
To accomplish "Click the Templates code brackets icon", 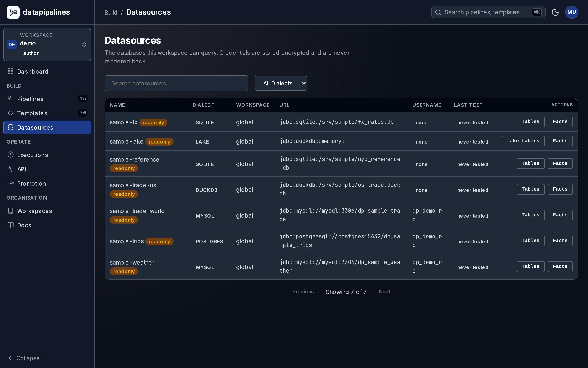I will pos(10,113).
